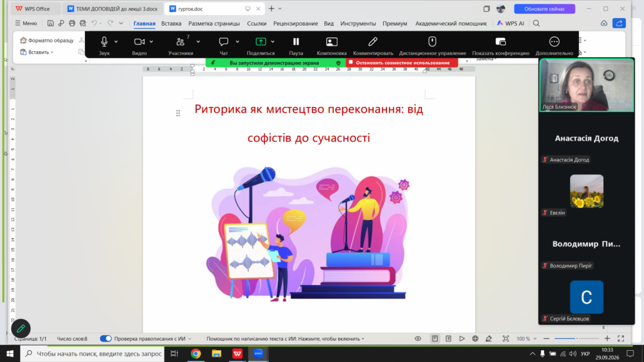The width and height of the screenshot is (644, 362).
Task: Toggle camera with Видео icon
Action: pos(139,41)
